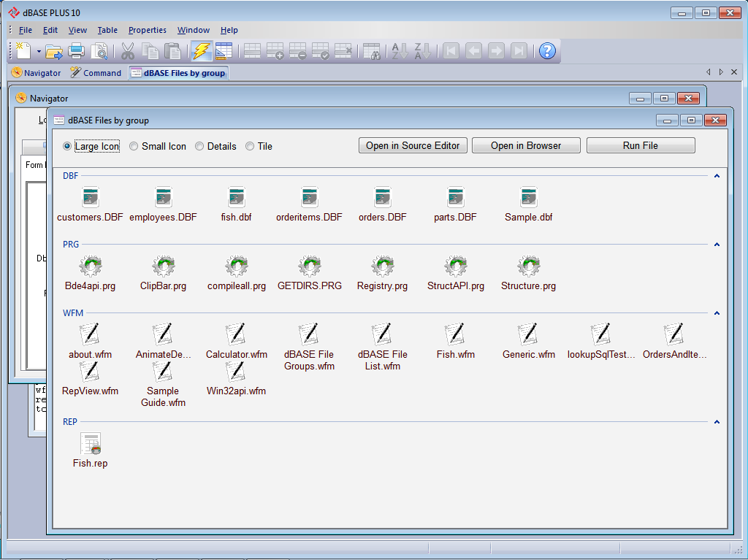Image resolution: width=748 pixels, height=560 pixels.
Task: Click the Sort Descending Z-A icon
Action: click(x=422, y=51)
